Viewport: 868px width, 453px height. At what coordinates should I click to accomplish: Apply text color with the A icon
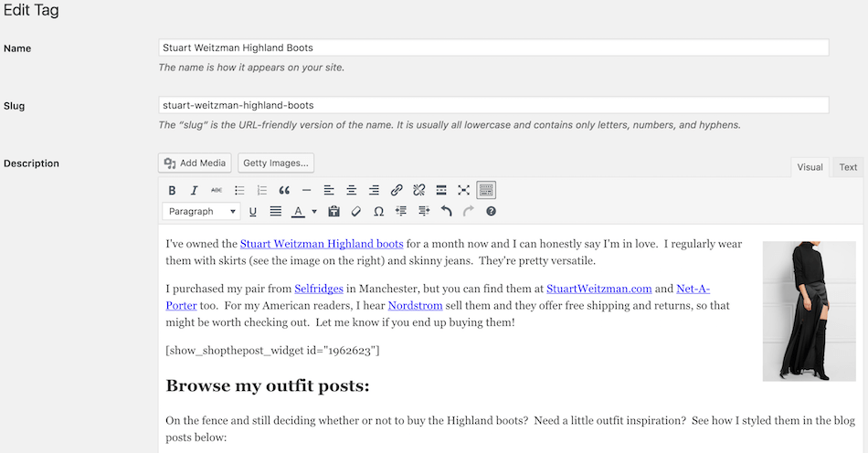[299, 211]
